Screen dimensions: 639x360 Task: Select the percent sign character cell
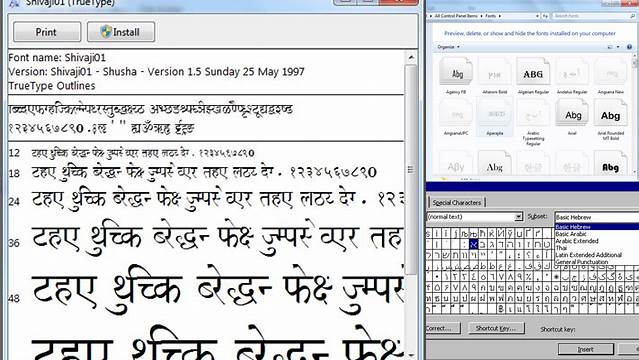529,277
